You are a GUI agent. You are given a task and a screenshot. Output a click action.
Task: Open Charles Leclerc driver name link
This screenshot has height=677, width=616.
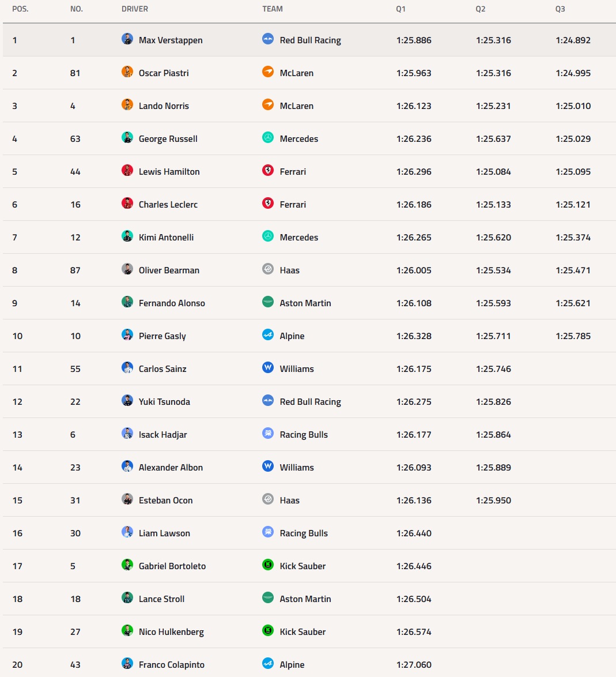(168, 204)
